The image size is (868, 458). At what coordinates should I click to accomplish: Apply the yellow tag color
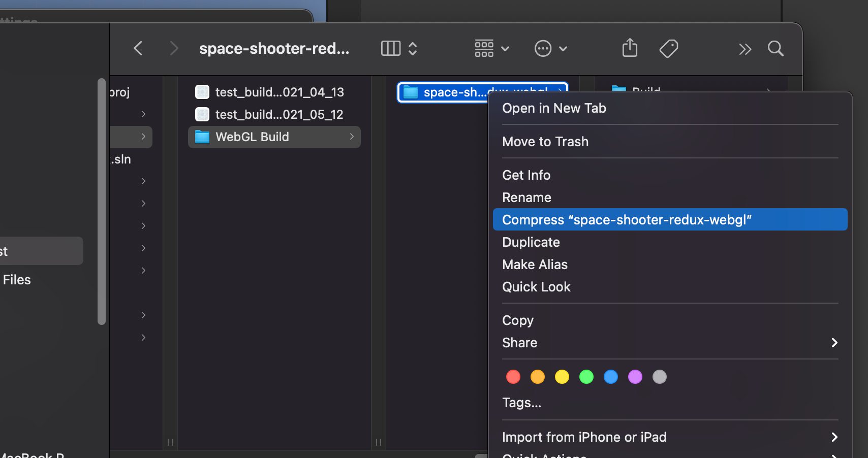click(562, 377)
